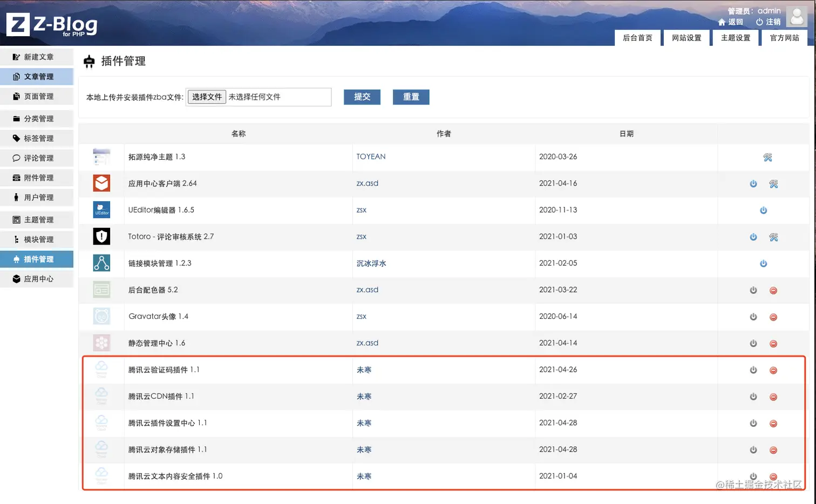Click the 腾讯云验证码插件 cloud logo icon
The image size is (816, 504).
101,370
